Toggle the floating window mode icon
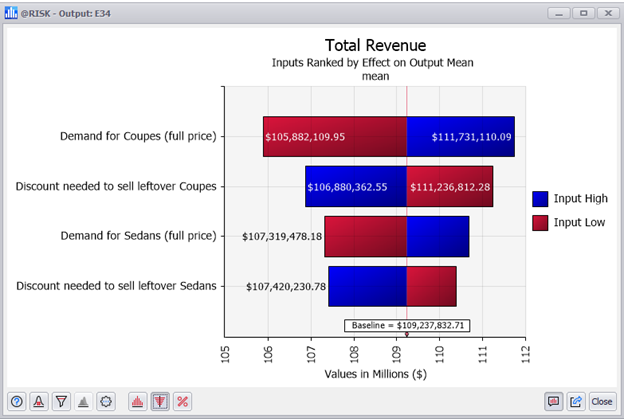Image resolution: width=624 pixels, height=419 pixels. click(x=553, y=401)
